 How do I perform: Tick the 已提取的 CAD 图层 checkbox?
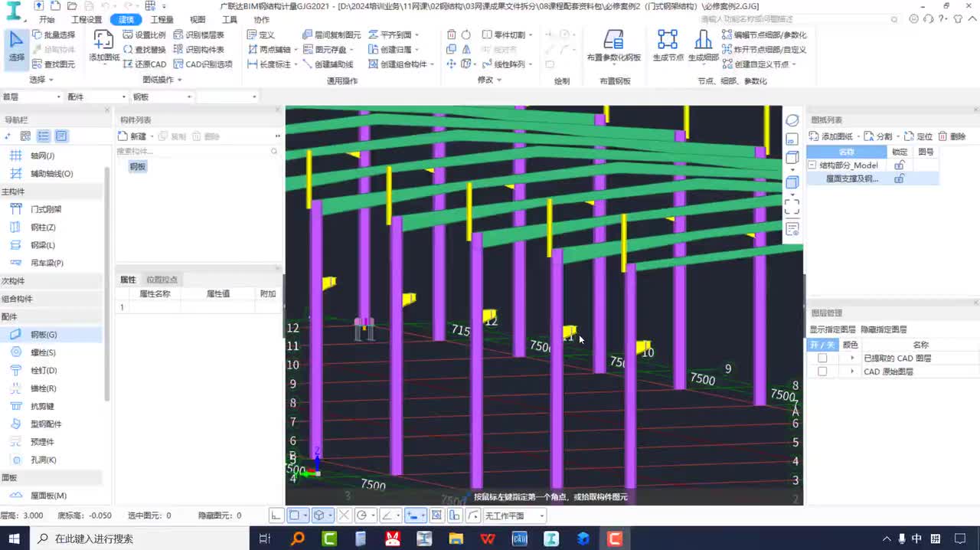tap(822, 358)
